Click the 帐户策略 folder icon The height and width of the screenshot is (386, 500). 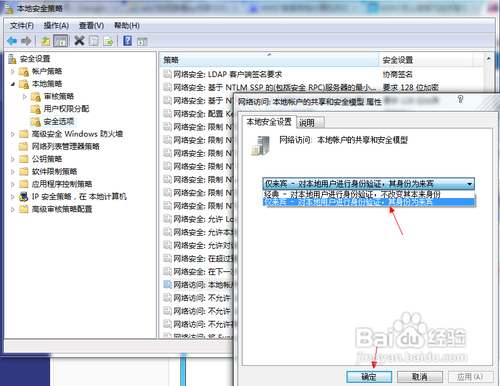pyautogui.click(x=24, y=71)
